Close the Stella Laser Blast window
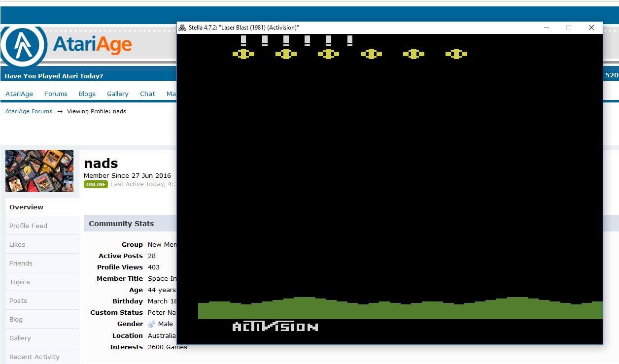The height and width of the screenshot is (364, 619). tap(591, 28)
